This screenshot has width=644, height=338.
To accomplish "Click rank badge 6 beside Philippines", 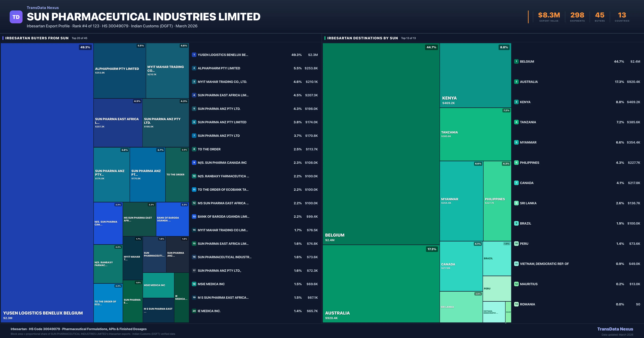I will (x=516, y=163).
